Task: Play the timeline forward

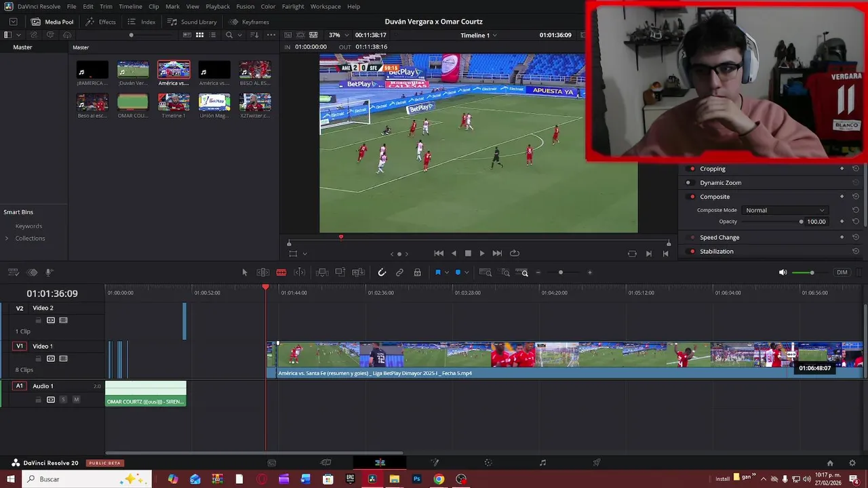Action: click(x=482, y=253)
